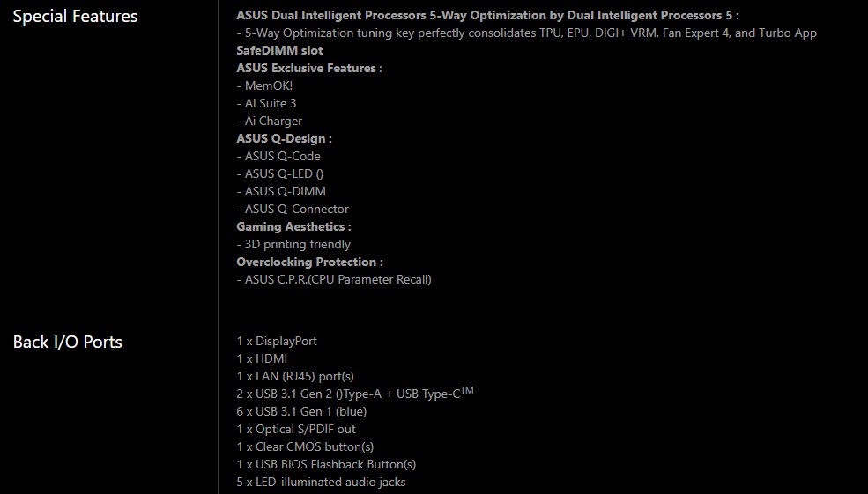Select the AI Suite 3 entry

pos(266,103)
